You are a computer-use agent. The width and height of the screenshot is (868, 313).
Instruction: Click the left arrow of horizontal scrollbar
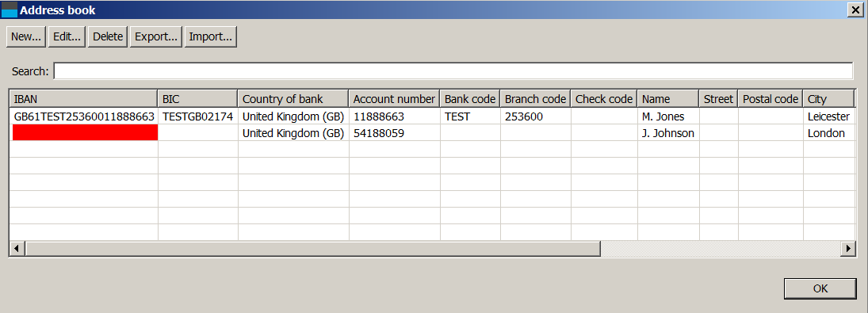coord(17,249)
